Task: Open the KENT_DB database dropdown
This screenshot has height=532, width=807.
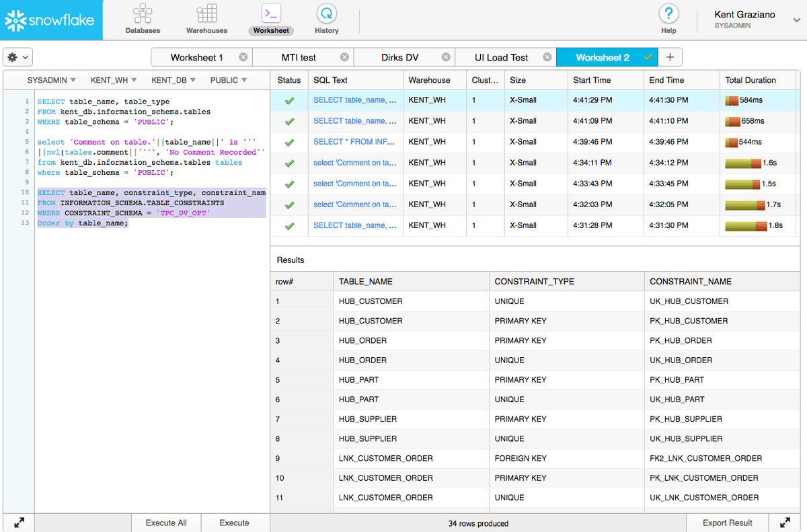Action: pos(174,80)
